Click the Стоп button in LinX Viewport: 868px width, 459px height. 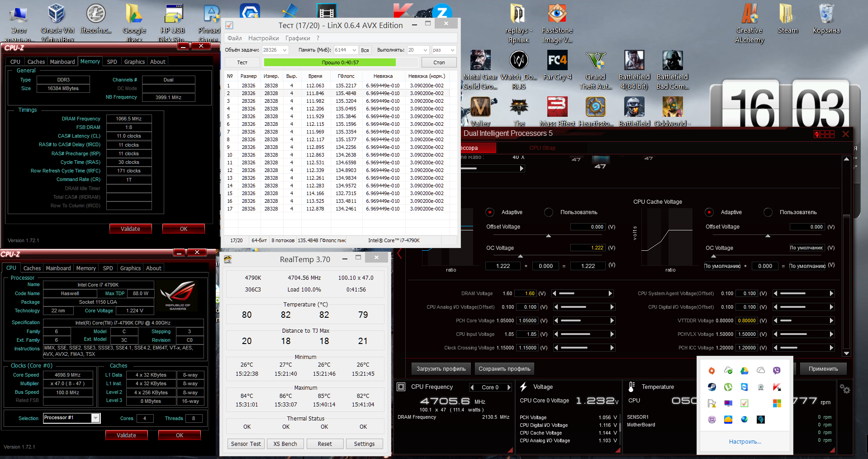pyautogui.click(x=439, y=62)
